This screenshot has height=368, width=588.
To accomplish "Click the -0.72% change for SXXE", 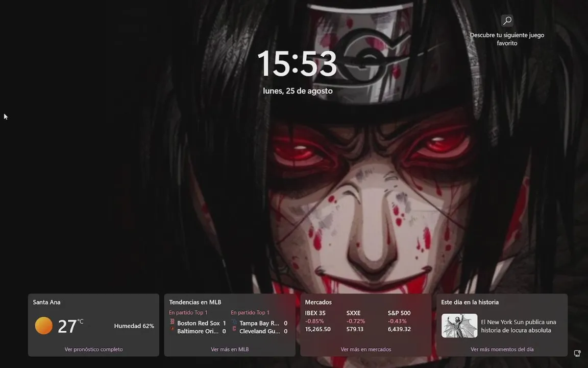I will click(355, 321).
